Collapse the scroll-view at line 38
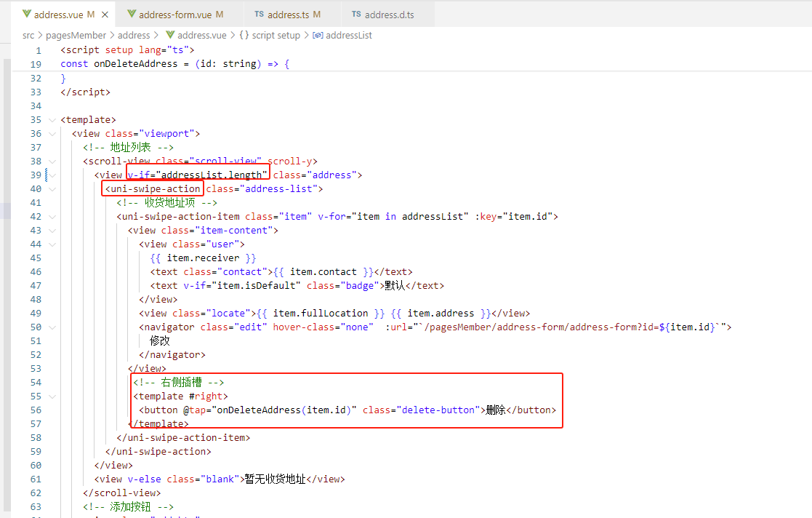 (52, 162)
